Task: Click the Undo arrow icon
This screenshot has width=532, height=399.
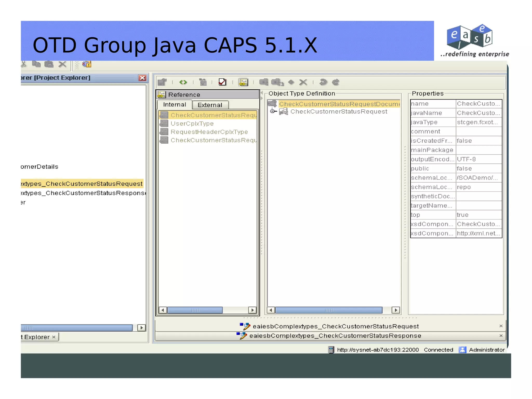Action: pyautogui.click(x=323, y=82)
